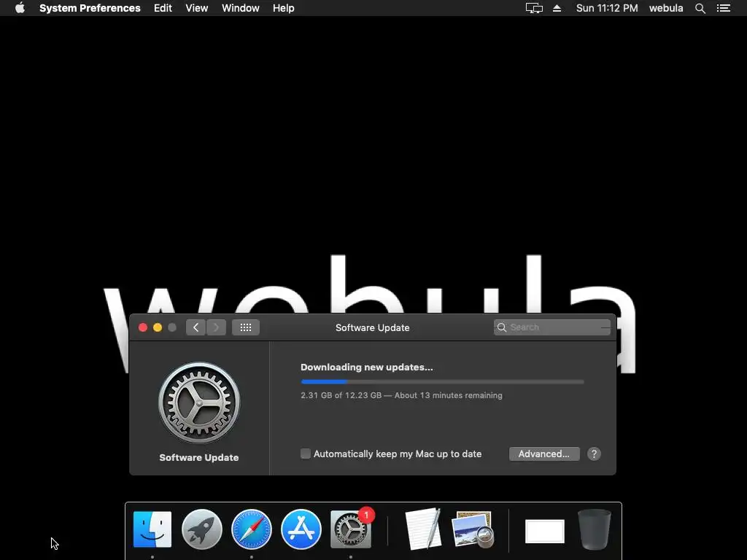Click the download progress bar
The image size is (747, 560).
click(x=442, y=381)
